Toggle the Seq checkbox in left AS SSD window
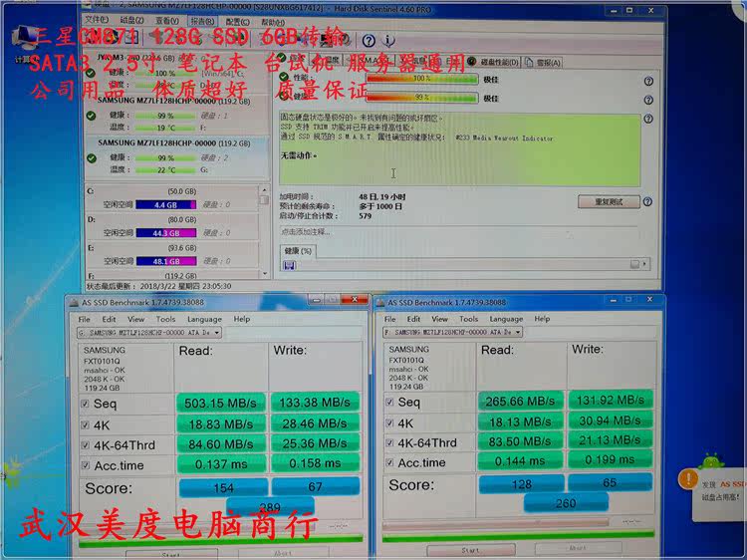Image resolution: width=747 pixels, height=560 pixels. point(85,404)
